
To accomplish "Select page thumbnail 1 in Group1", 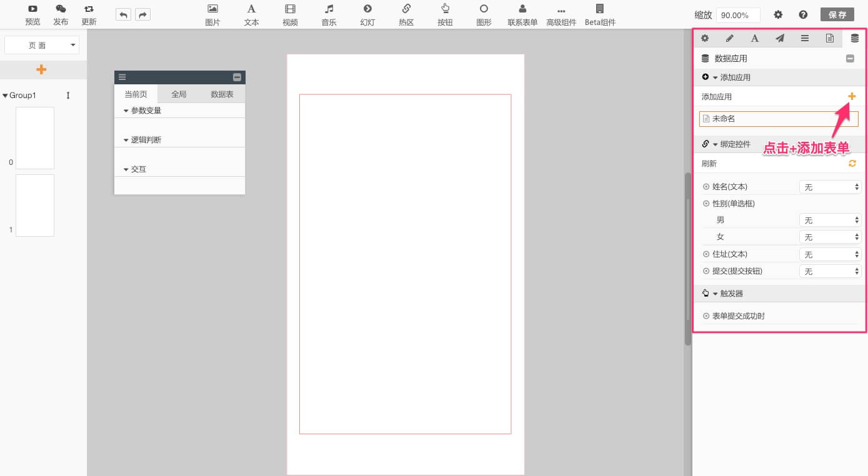I will (x=35, y=206).
